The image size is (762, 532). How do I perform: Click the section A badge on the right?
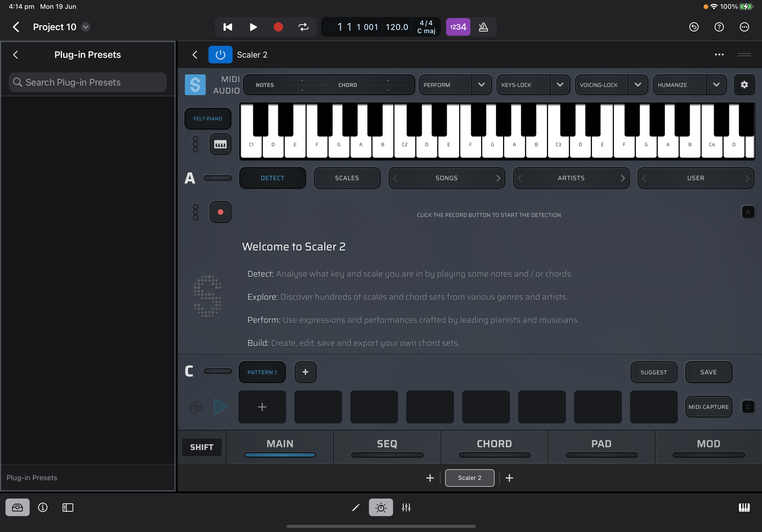(x=748, y=212)
